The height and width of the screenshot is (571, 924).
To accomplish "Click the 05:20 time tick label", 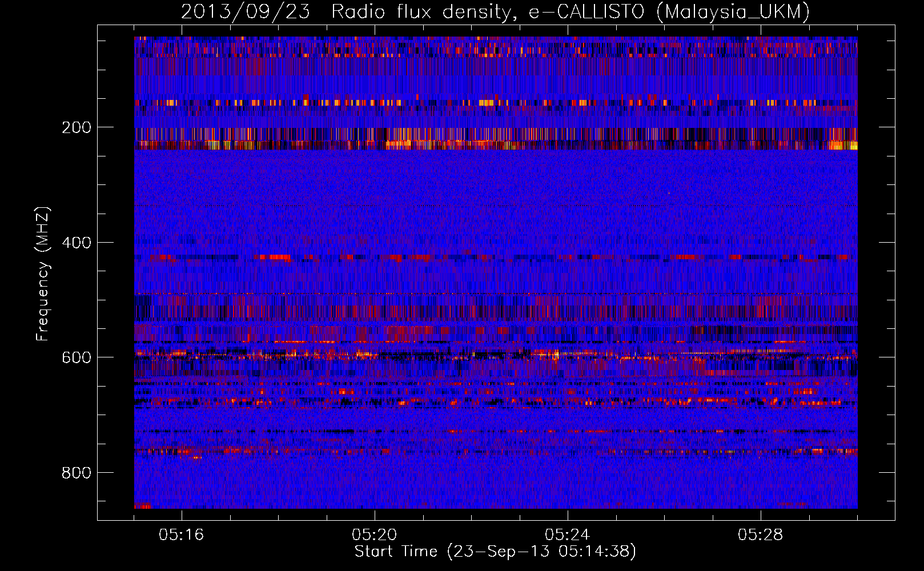I will tap(375, 535).
